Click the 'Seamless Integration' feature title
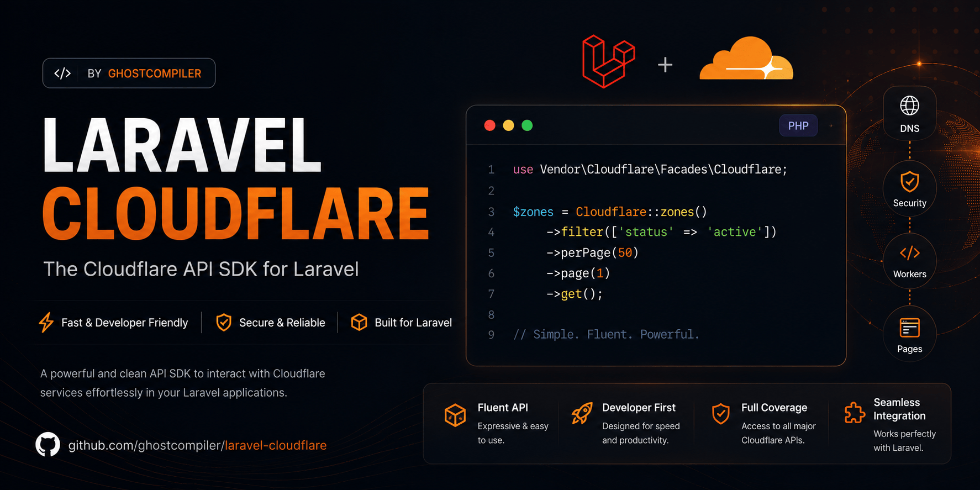The image size is (980, 490). click(x=899, y=409)
